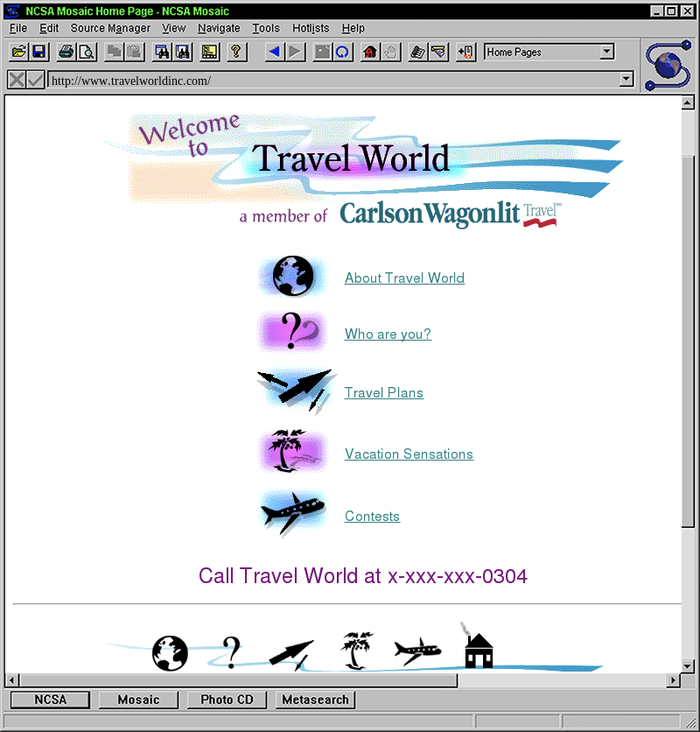Open the Navigate menu
The width and height of the screenshot is (700, 732).
point(219,28)
